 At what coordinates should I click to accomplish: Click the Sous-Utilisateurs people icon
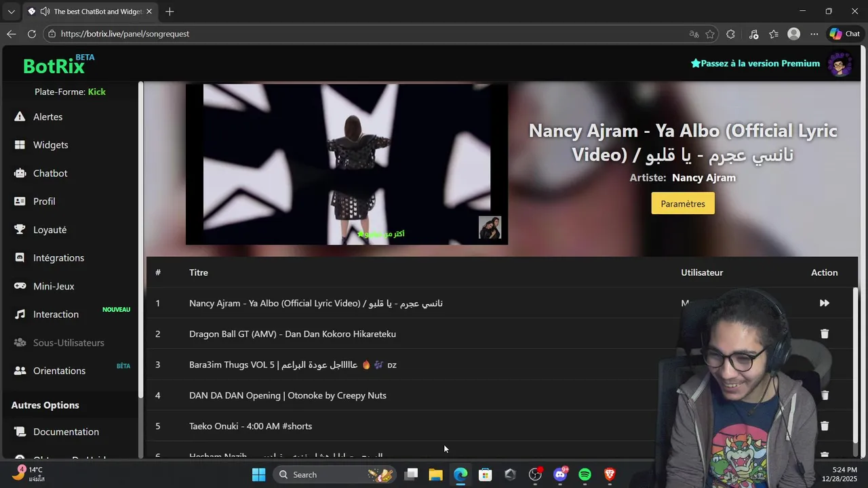(20, 343)
